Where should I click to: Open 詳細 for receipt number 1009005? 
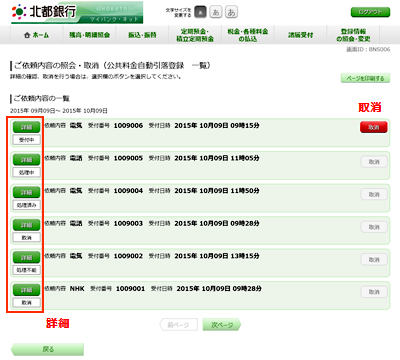tap(27, 160)
